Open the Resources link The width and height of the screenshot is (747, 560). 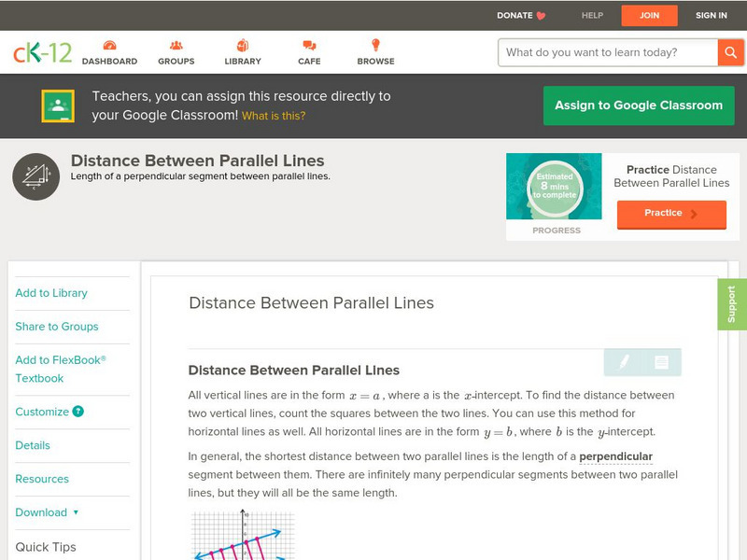[x=42, y=479]
